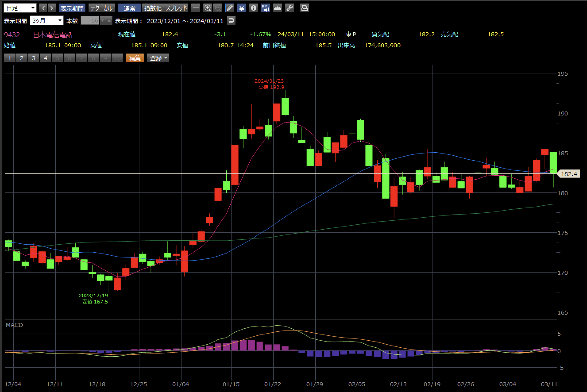Go to next period with right arrow

tap(52, 8)
